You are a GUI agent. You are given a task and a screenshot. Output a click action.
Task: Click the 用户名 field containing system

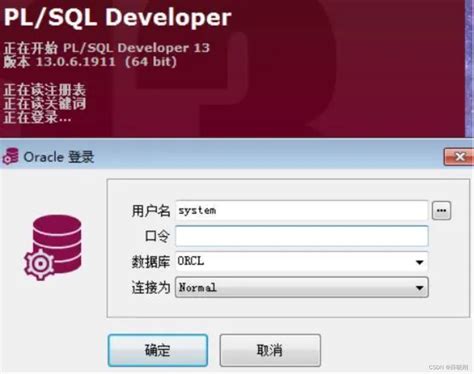pos(302,210)
